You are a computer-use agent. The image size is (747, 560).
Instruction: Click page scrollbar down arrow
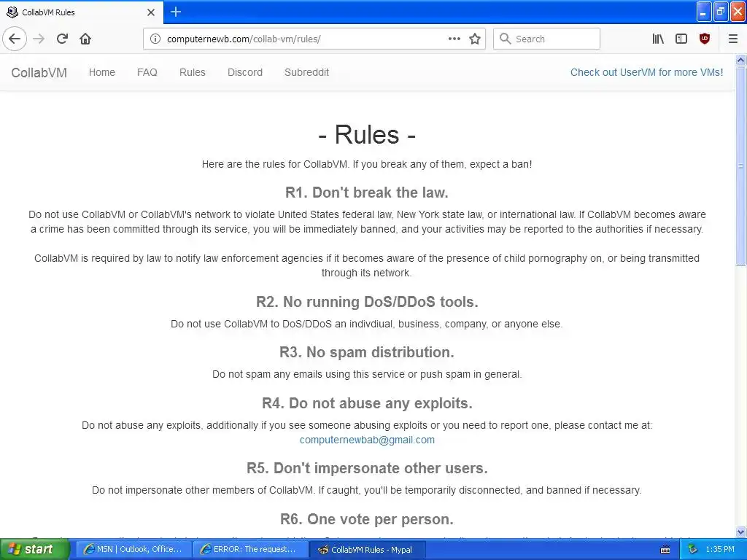click(740, 532)
